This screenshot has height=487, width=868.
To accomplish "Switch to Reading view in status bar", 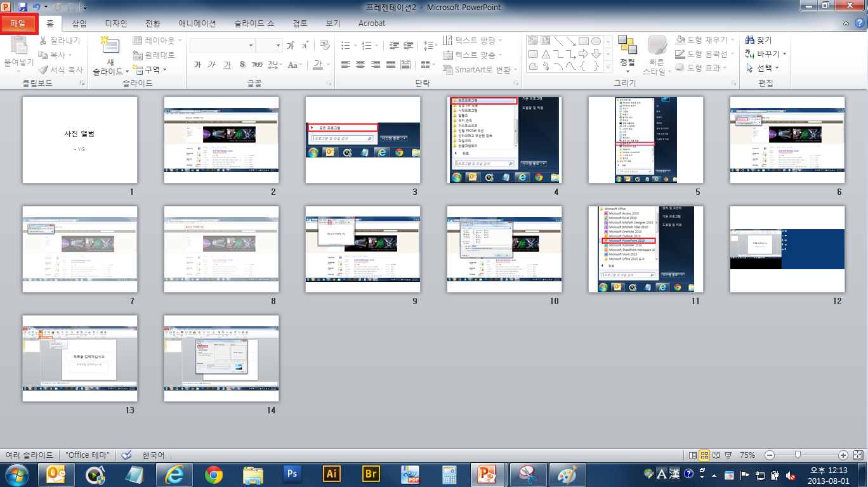I will point(716,455).
